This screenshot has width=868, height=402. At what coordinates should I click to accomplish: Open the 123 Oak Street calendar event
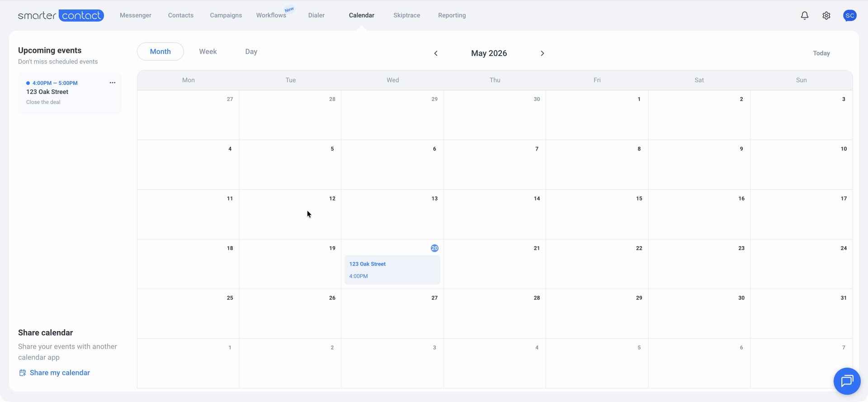click(x=392, y=270)
